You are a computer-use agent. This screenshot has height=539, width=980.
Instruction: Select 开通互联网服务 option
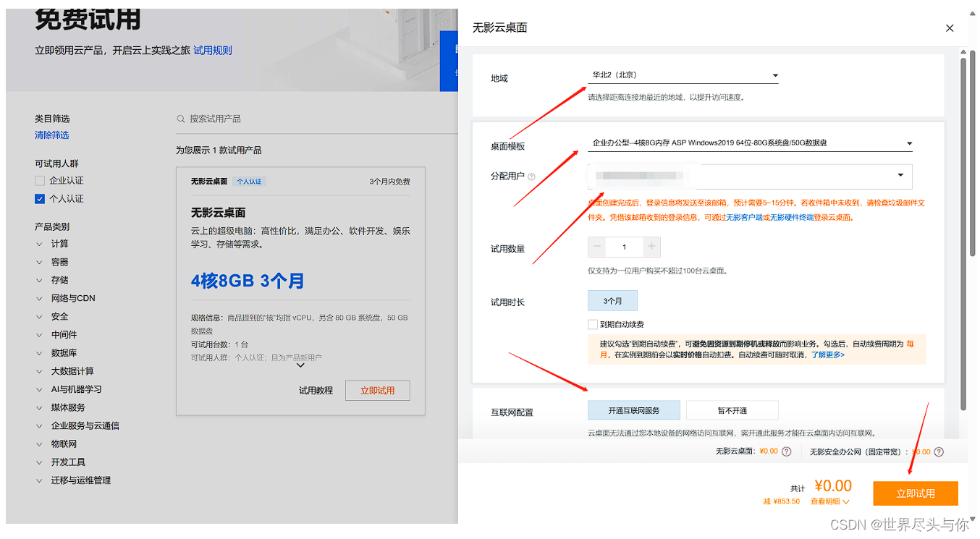pos(634,410)
